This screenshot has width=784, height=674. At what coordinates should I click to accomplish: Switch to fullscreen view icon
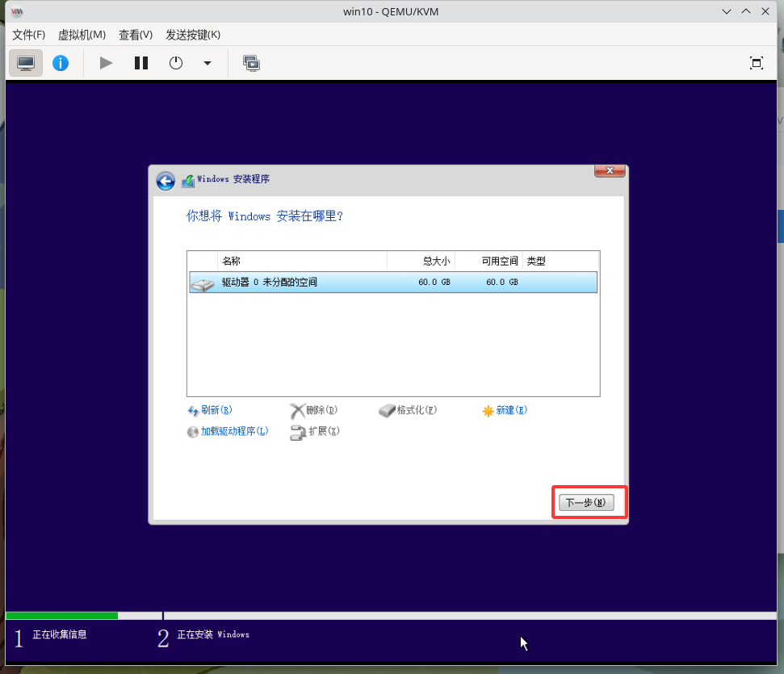756,63
